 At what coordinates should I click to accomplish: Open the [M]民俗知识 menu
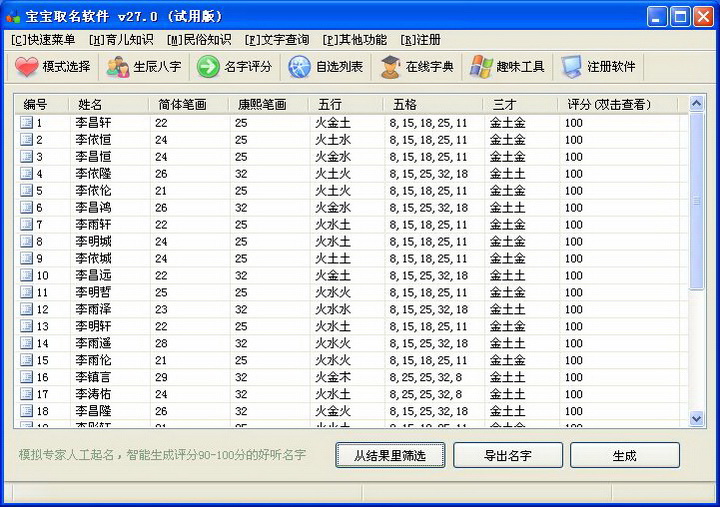click(x=199, y=40)
